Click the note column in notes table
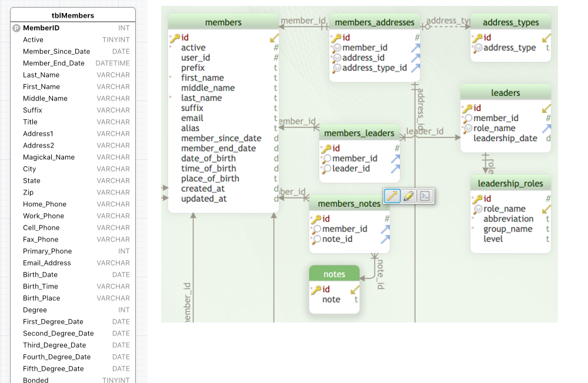588x383 pixels. click(x=334, y=300)
